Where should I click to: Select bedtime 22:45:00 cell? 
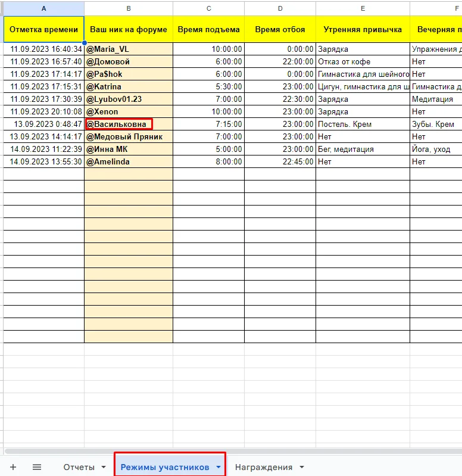pos(280,161)
